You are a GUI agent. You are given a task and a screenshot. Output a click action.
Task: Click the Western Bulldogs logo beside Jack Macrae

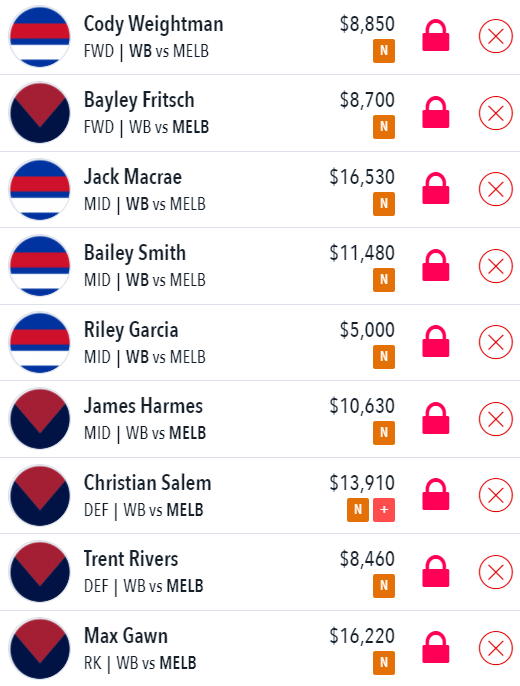click(x=40, y=189)
